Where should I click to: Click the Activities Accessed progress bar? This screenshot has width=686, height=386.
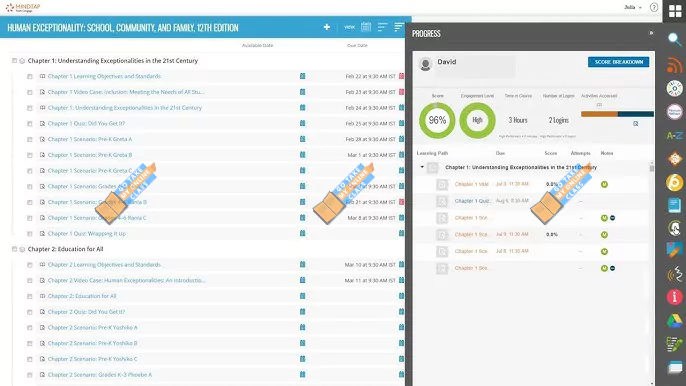point(617,114)
